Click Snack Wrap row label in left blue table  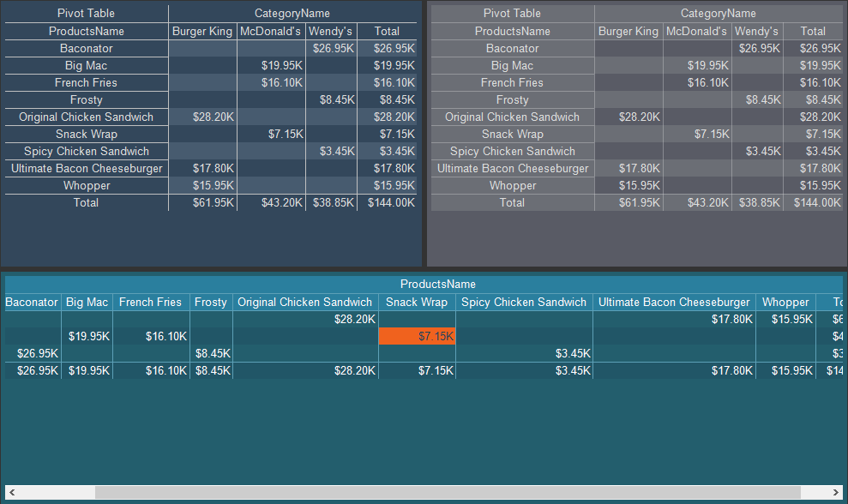click(x=86, y=134)
